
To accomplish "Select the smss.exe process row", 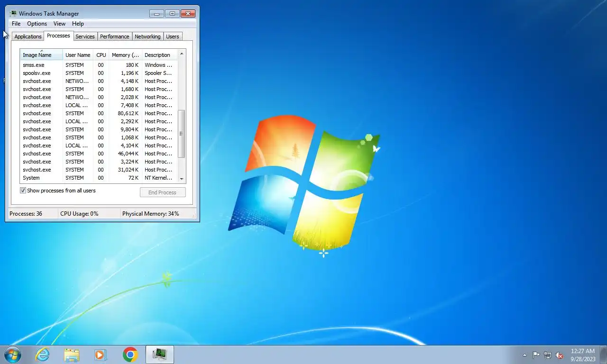I will pos(99,65).
